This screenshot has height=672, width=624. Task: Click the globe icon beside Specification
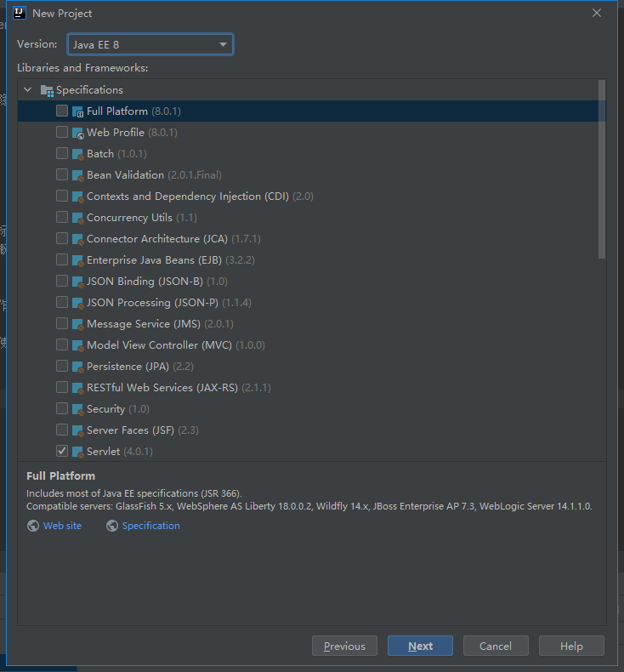(x=112, y=526)
